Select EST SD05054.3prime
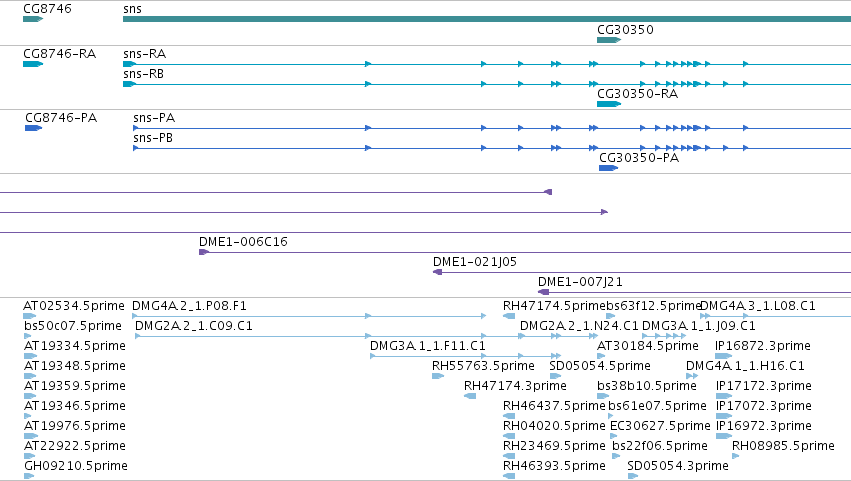Screen dimensions: 851x481 click(x=633, y=476)
